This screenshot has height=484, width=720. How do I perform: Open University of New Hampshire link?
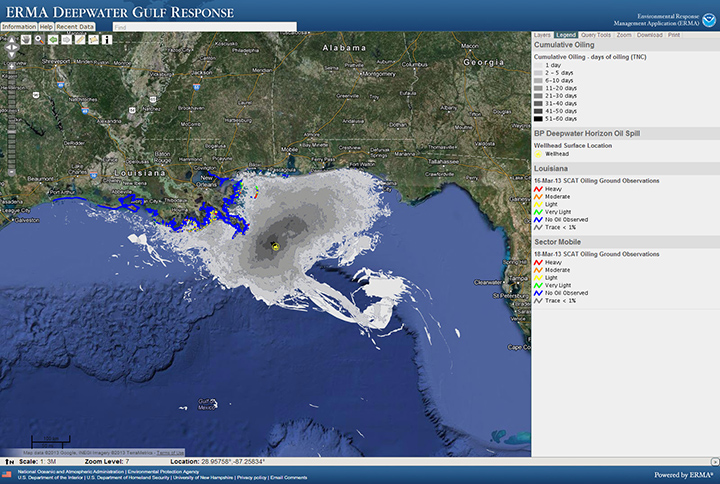[203, 478]
